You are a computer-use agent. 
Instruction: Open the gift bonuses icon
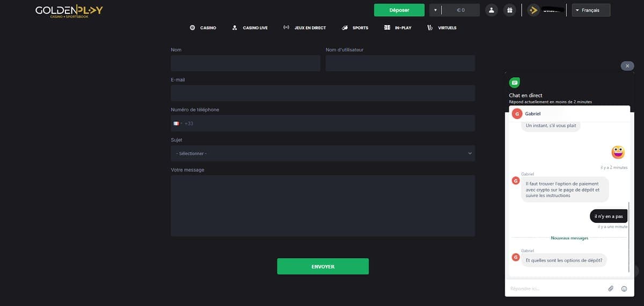[509, 10]
